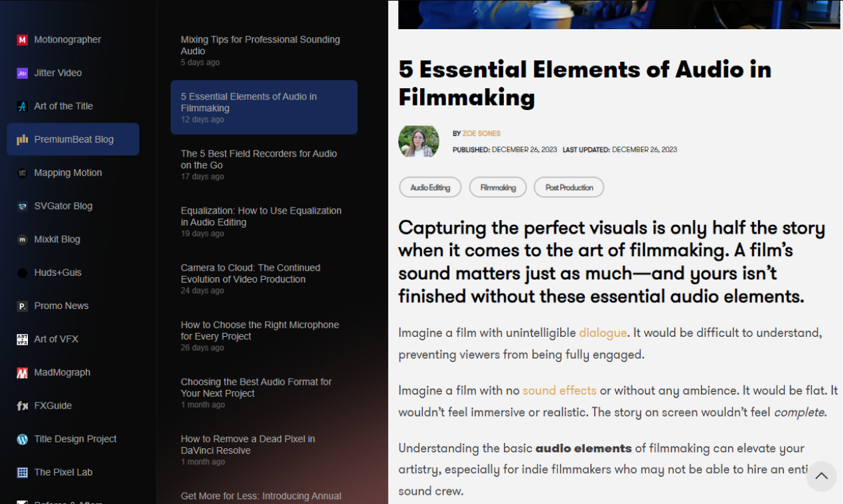This screenshot has height=504, width=843.
Task: Open the Art of VFX feed
Action: [x=73, y=339]
